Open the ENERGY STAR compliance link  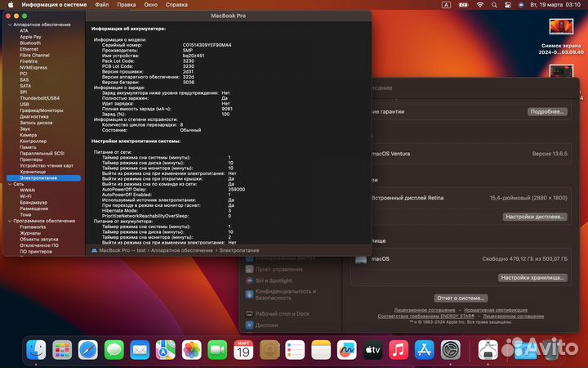click(425, 316)
